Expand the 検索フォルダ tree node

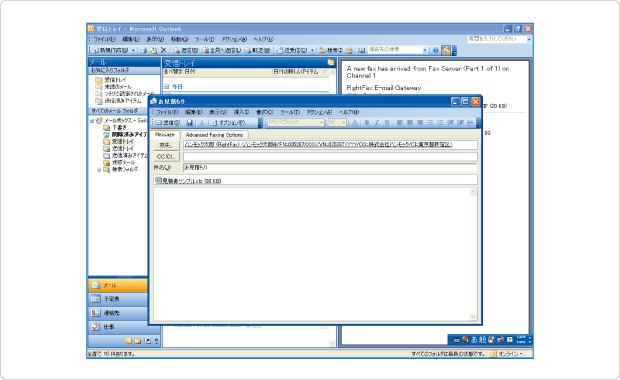(x=99, y=170)
